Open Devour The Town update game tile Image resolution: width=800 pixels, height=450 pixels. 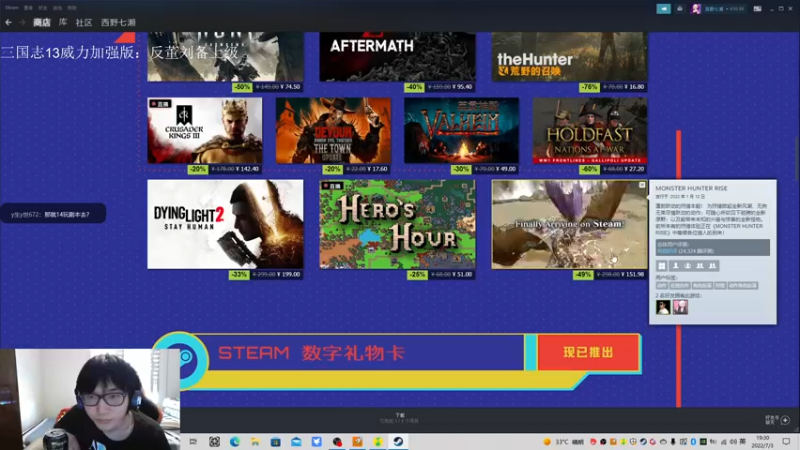(x=333, y=131)
